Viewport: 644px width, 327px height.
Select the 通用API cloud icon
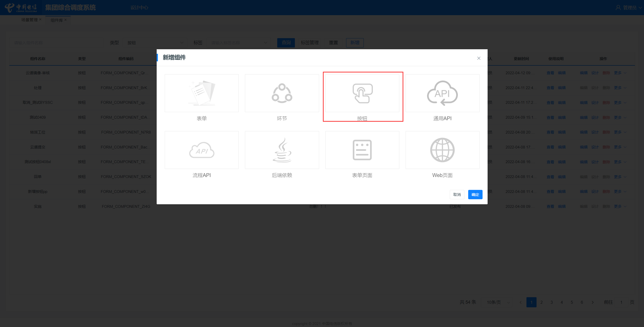pyautogui.click(x=442, y=93)
